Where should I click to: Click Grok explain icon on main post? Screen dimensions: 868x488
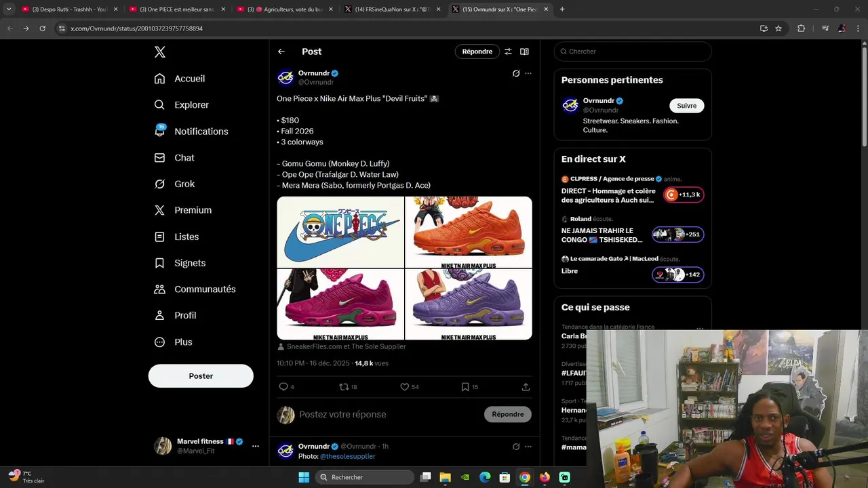pos(516,73)
